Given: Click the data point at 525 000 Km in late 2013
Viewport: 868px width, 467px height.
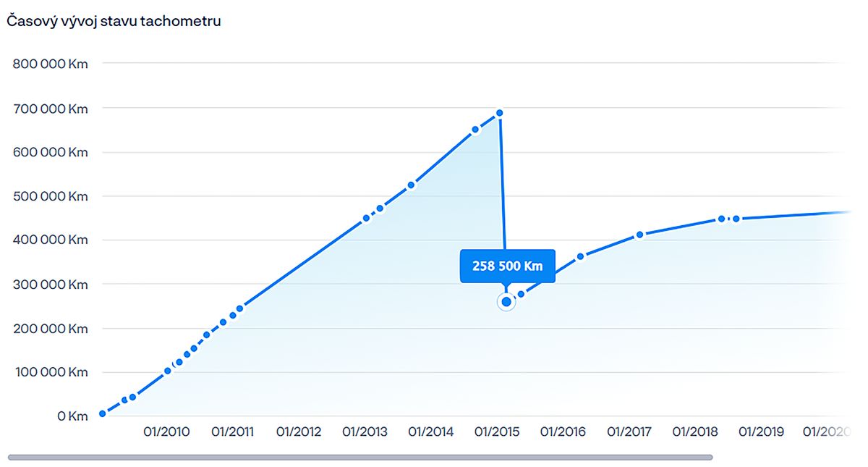Looking at the screenshot, I should tap(411, 185).
